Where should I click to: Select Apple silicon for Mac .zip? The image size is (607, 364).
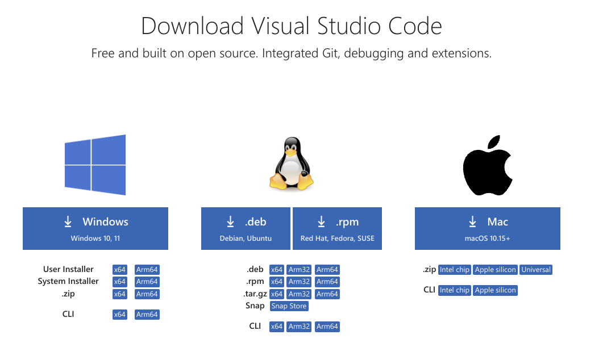[496, 270]
